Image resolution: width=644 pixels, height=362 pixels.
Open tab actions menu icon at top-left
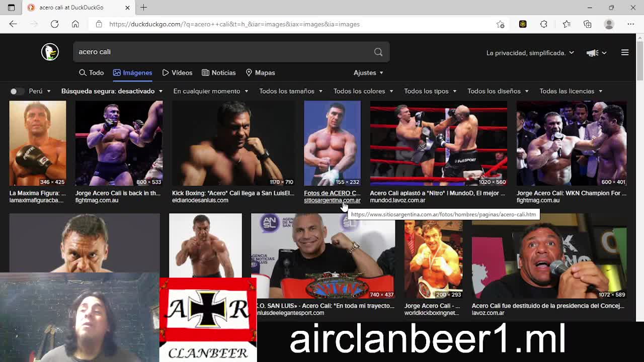[11, 8]
